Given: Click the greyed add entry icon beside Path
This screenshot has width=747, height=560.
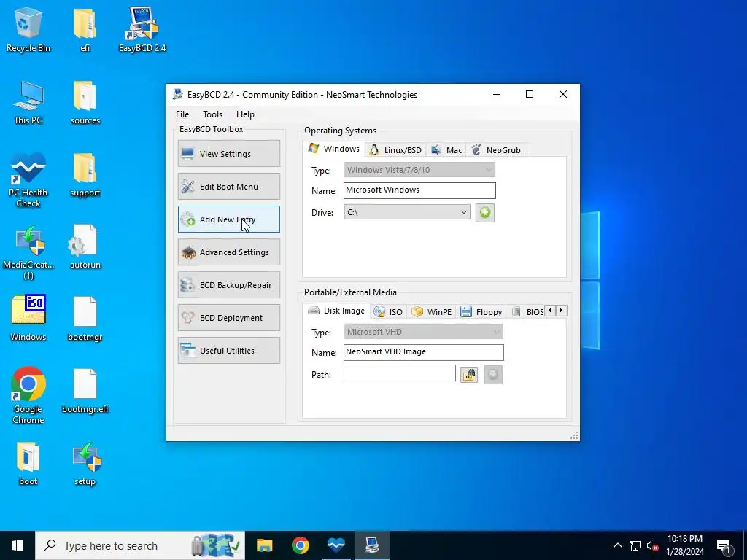Looking at the screenshot, I should click(x=493, y=375).
